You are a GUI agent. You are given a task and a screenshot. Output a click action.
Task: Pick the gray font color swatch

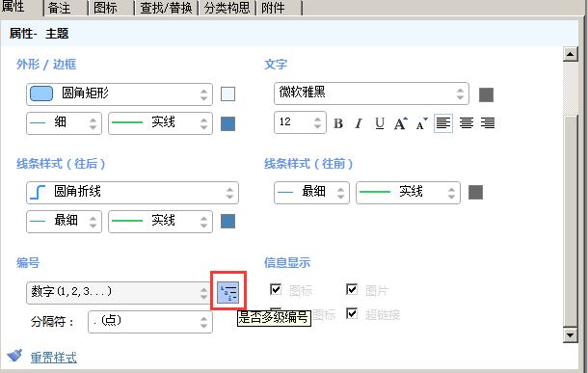tap(487, 94)
